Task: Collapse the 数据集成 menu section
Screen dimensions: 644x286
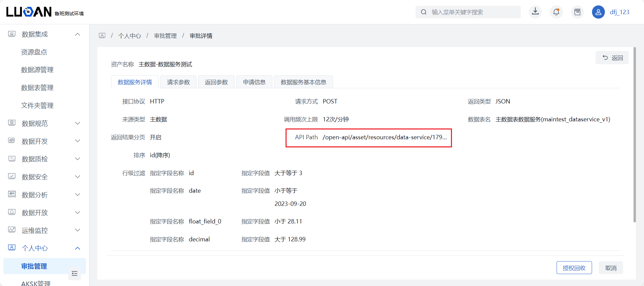Action: (78, 34)
